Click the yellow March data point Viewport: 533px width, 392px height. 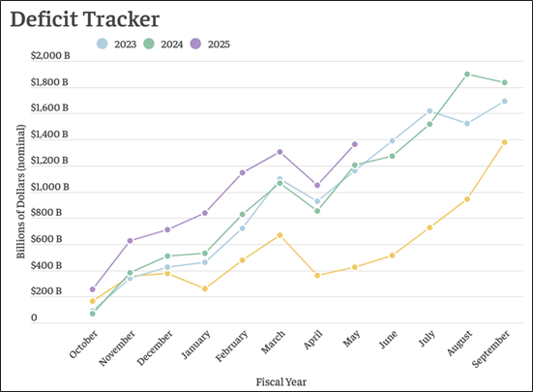(280, 235)
